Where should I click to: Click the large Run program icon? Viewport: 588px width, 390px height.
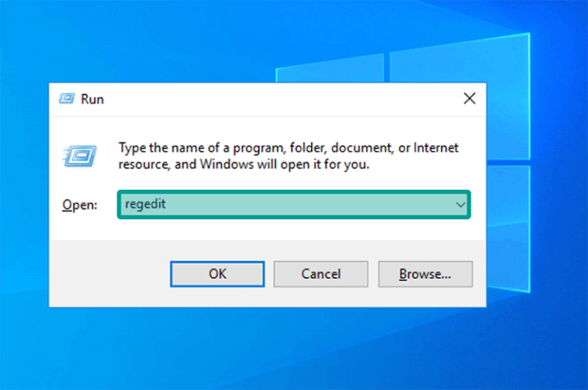point(80,156)
